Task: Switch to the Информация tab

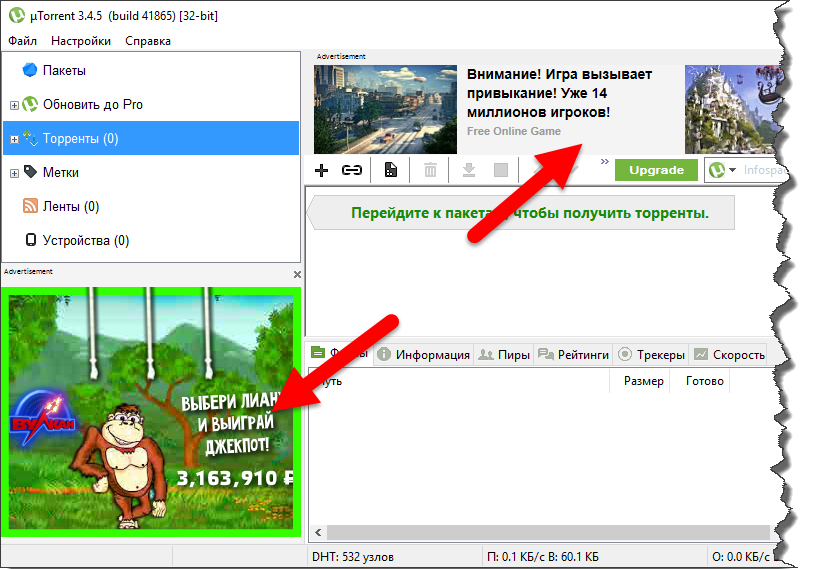Action: (x=424, y=355)
